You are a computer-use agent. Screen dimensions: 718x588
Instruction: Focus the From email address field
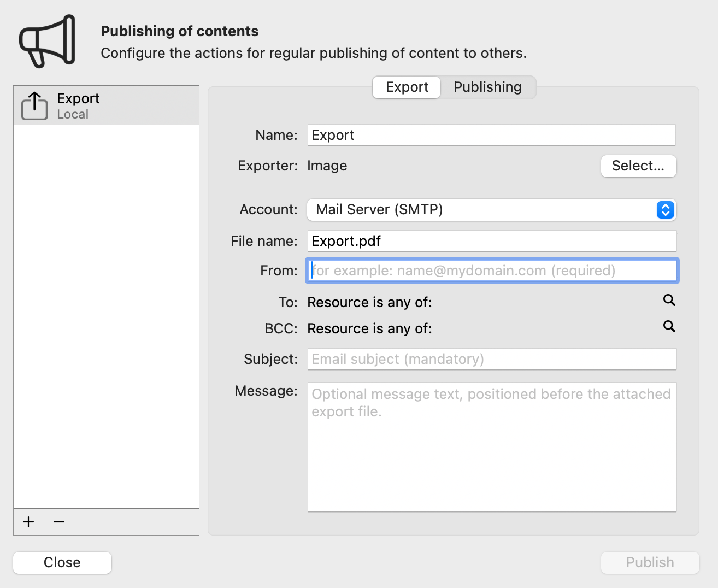point(491,270)
